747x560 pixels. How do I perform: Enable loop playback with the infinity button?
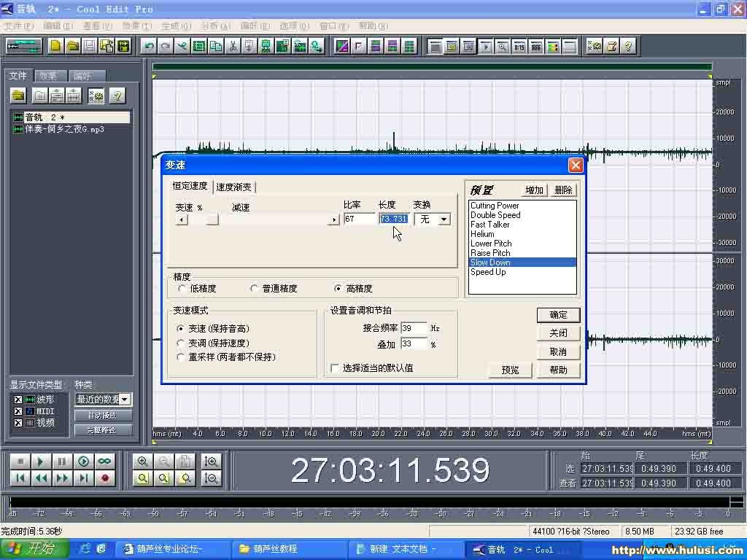(105, 461)
